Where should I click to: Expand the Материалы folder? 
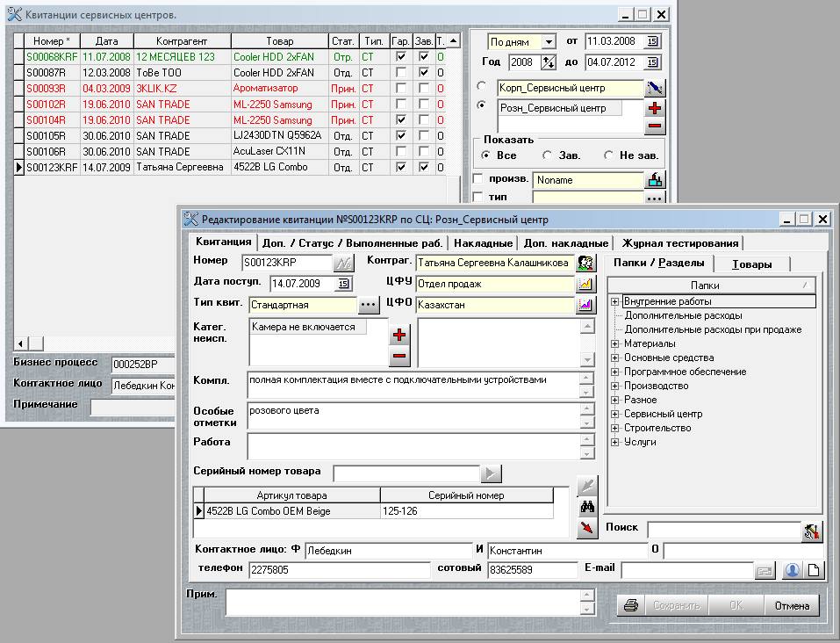point(615,343)
